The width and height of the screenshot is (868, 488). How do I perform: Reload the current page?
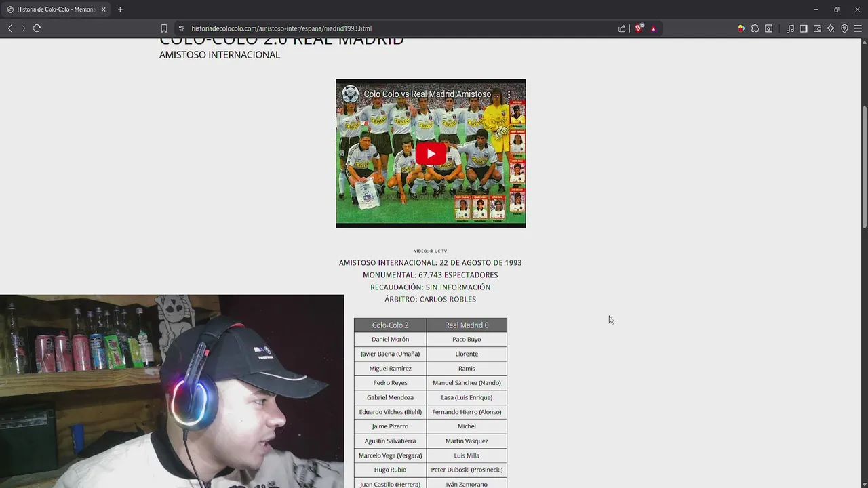click(x=37, y=28)
